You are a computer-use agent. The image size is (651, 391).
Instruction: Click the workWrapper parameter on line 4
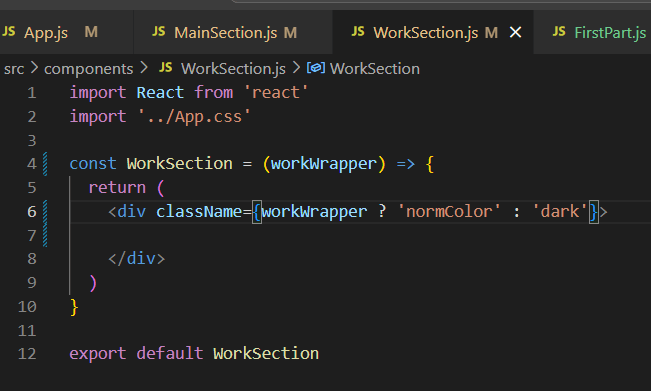coord(324,164)
